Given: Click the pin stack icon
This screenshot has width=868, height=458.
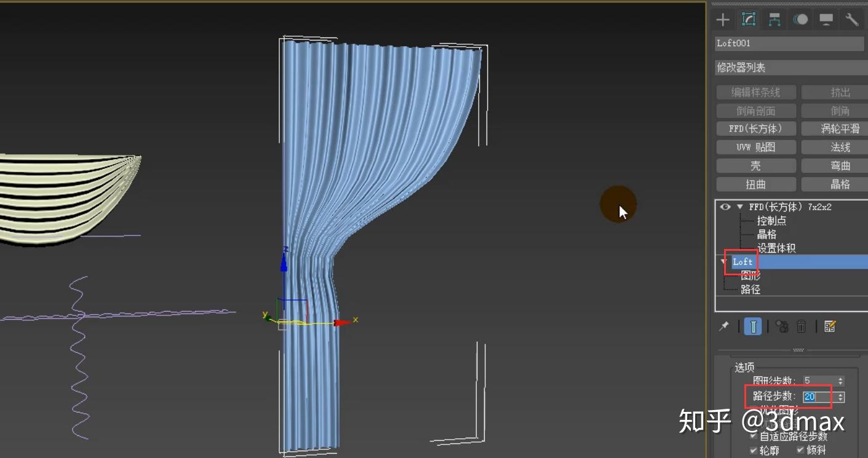Looking at the screenshot, I should click(x=724, y=326).
